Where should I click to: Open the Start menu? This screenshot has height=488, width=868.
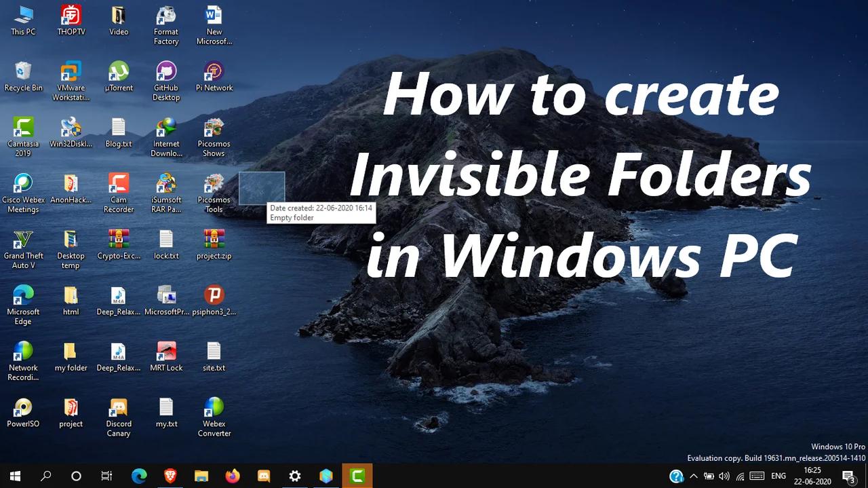pyautogui.click(x=14, y=476)
